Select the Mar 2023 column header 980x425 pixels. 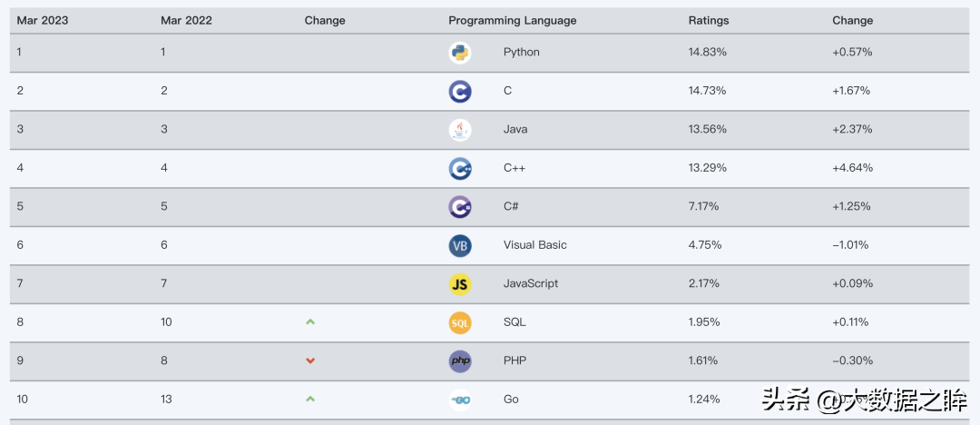[43, 21]
